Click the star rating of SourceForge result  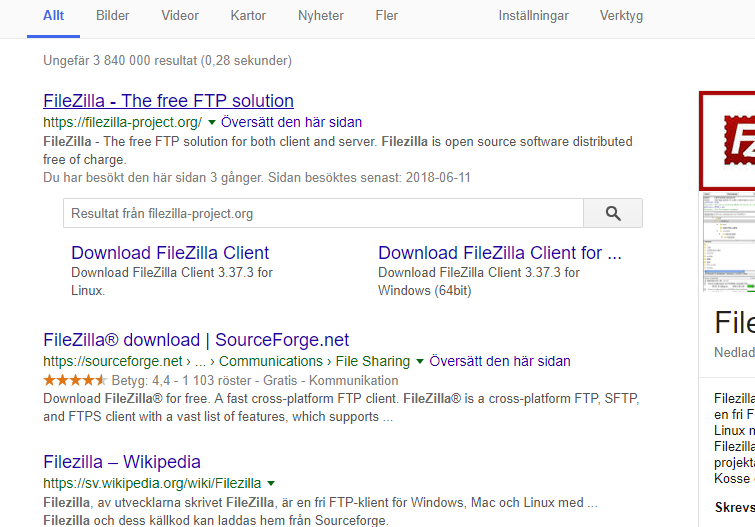[75, 381]
